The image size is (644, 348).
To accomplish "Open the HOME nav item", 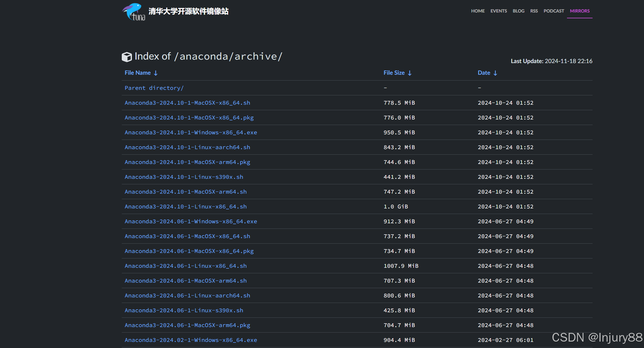I will coord(478,11).
